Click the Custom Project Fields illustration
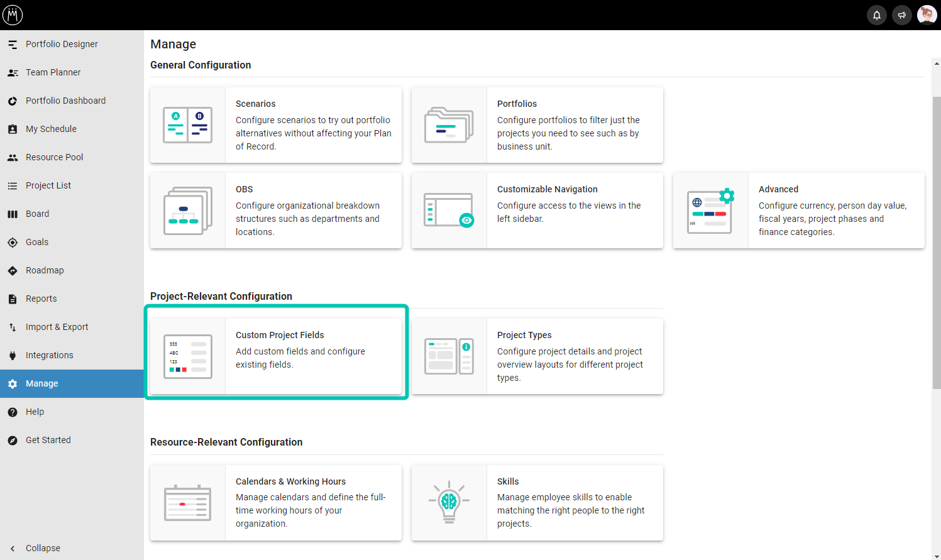941x560 pixels. [188, 356]
